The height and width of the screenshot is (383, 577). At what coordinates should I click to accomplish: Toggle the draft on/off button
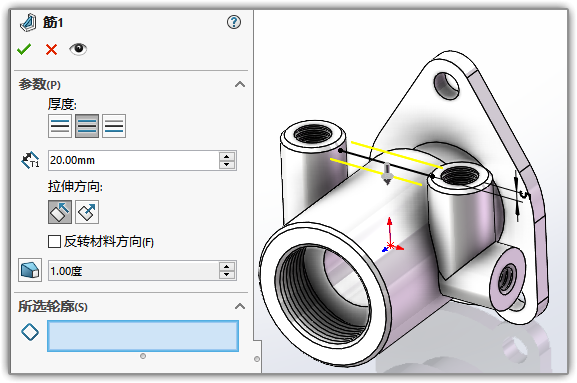30,270
